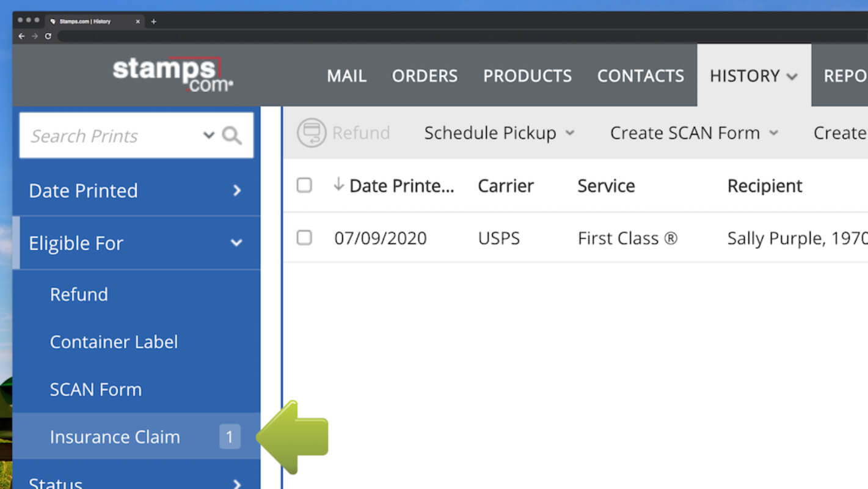868x489 pixels.
Task: Click the USPS carrier cell
Action: tap(498, 238)
